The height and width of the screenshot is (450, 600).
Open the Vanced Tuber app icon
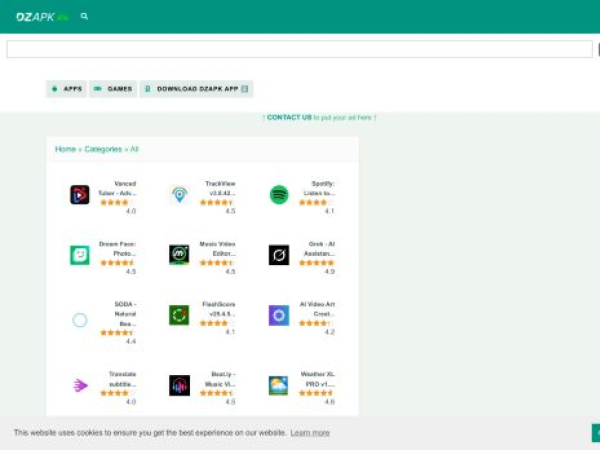pos(79,195)
